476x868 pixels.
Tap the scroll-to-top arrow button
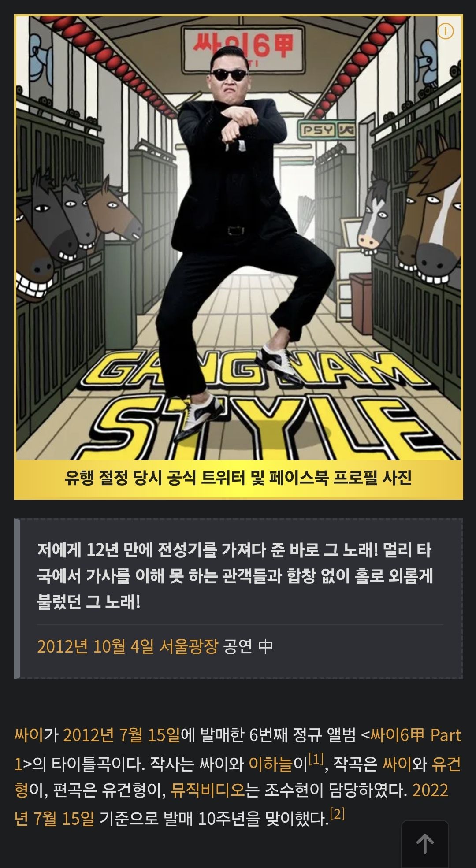click(425, 843)
